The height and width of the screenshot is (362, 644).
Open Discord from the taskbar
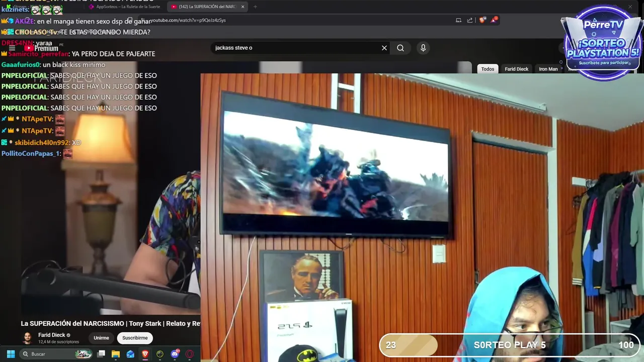175,354
